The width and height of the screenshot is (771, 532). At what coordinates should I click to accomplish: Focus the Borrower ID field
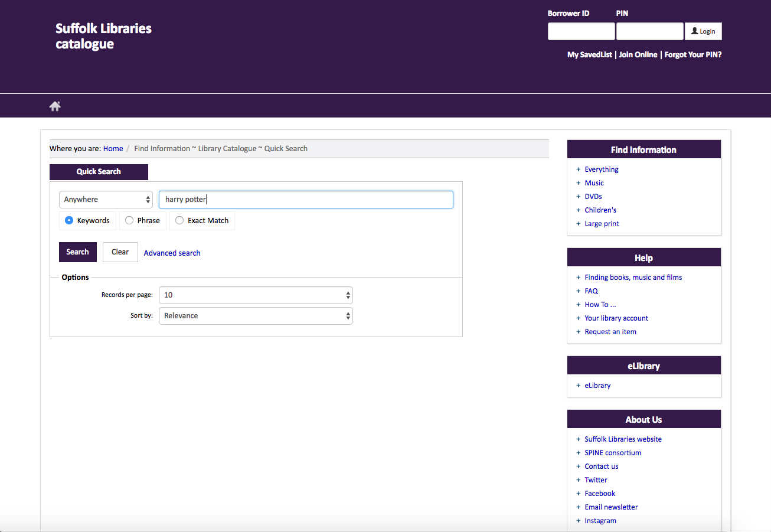581,31
